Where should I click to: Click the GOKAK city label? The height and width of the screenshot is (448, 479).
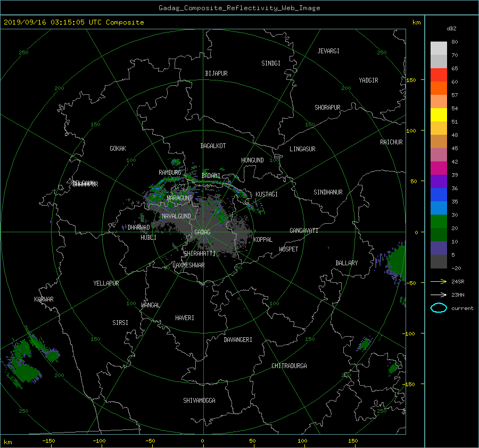click(118, 149)
